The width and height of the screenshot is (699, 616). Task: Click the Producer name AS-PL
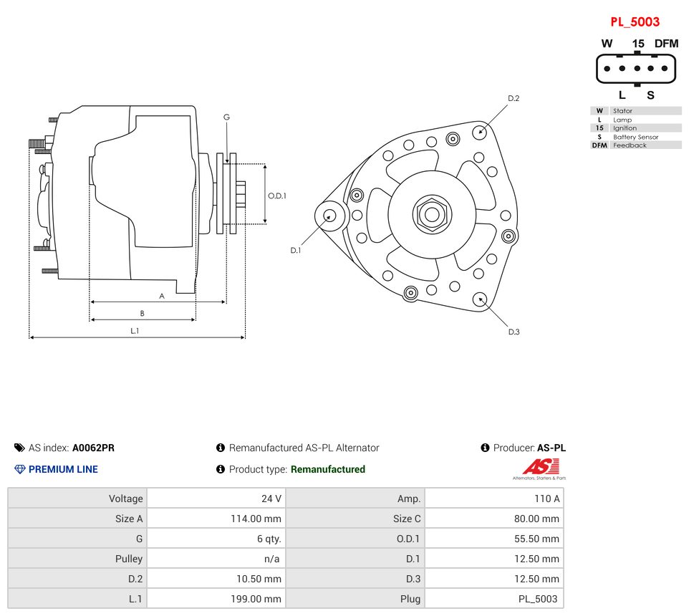551,448
